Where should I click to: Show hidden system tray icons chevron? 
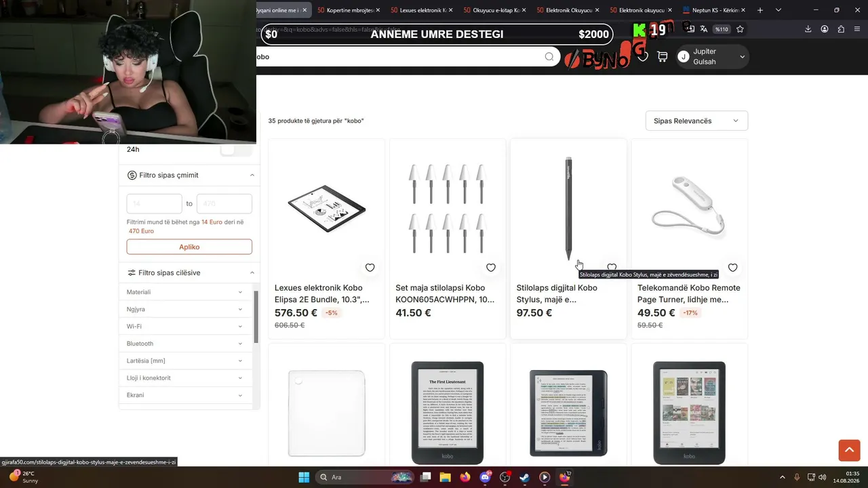click(x=782, y=477)
